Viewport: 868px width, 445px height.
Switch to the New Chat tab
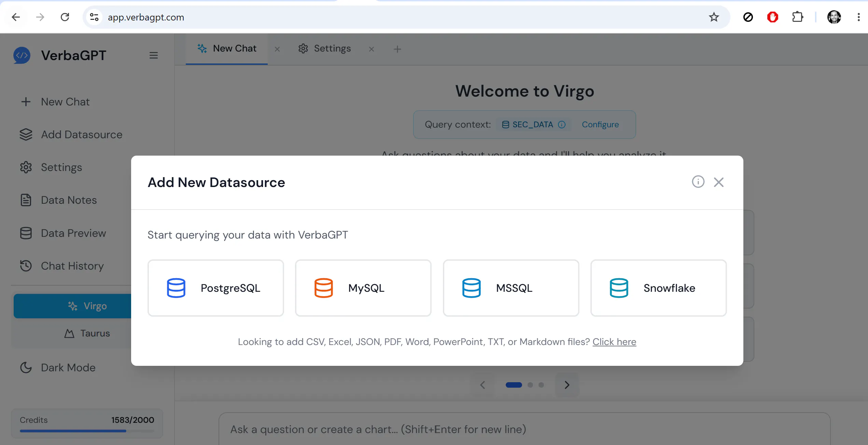pos(227,48)
